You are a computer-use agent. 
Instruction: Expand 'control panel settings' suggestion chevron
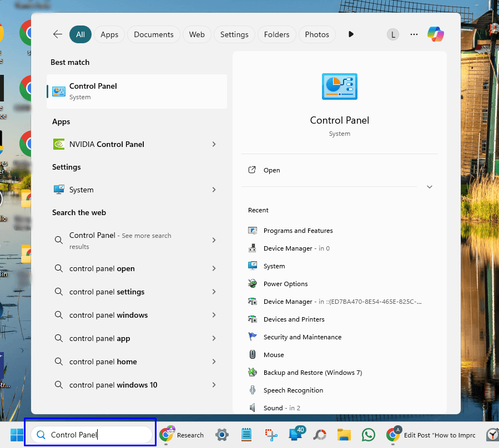[214, 292]
